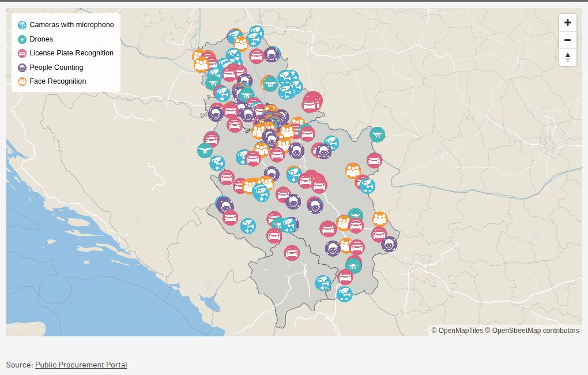Screen dimensions: 588x375
Task: Click the People Counting legend icon
Action: coord(22,67)
